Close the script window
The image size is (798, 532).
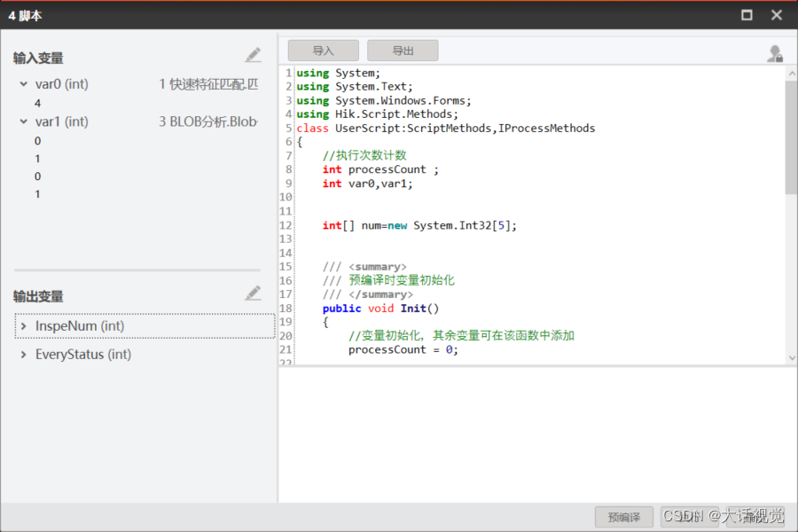777,15
